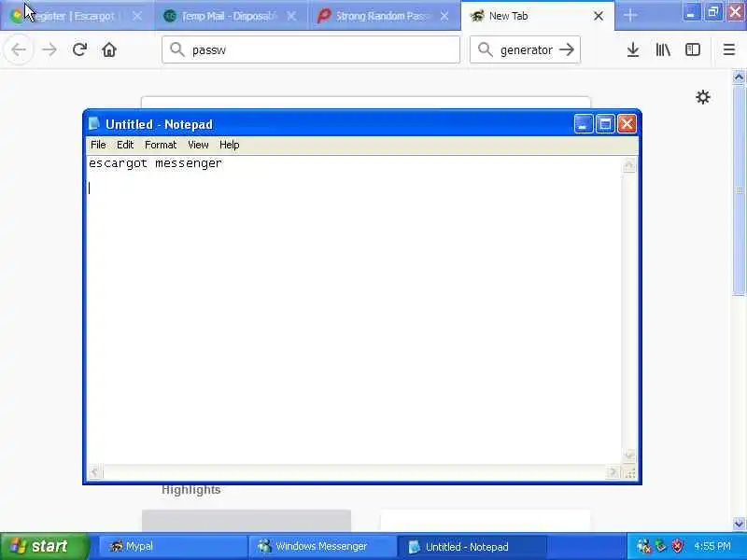Open Notepad Help menu

coord(229,145)
